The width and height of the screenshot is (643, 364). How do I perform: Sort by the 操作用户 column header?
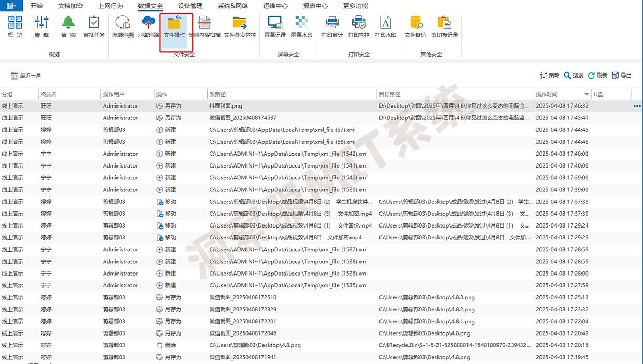pos(127,94)
